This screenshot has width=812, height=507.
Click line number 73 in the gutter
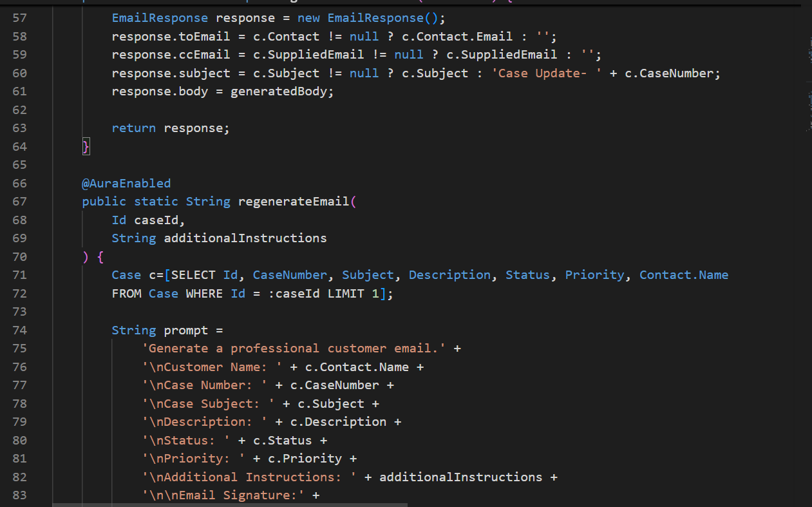pos(19,312)
